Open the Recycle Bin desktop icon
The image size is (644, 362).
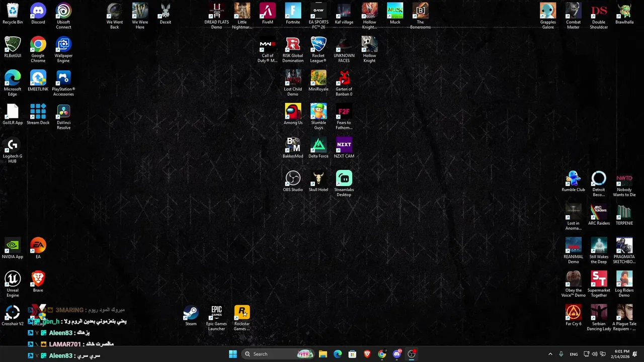point(13,14)
